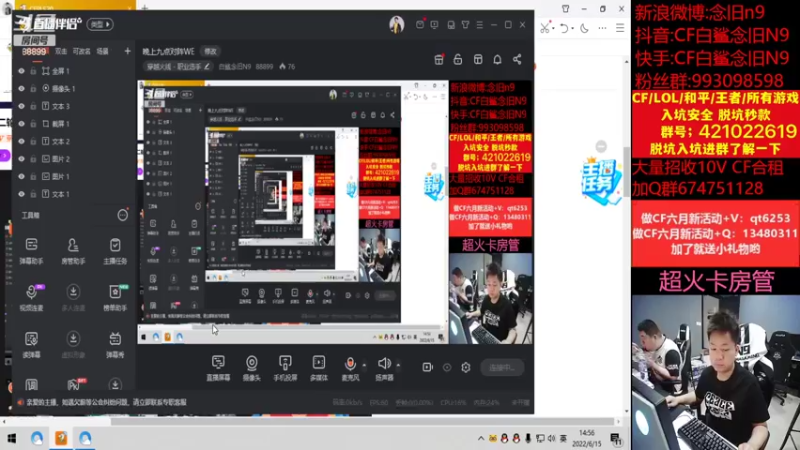800x450 pixels.
Task: Open the notification bell icon
Action: click(497, 60)
